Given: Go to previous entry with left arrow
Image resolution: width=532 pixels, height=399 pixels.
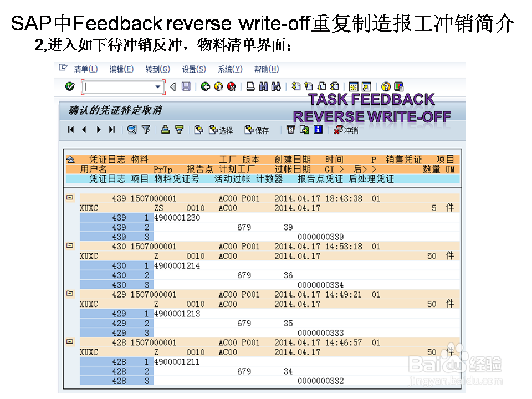Looking at the screenshot, I should tap(84, 130).
